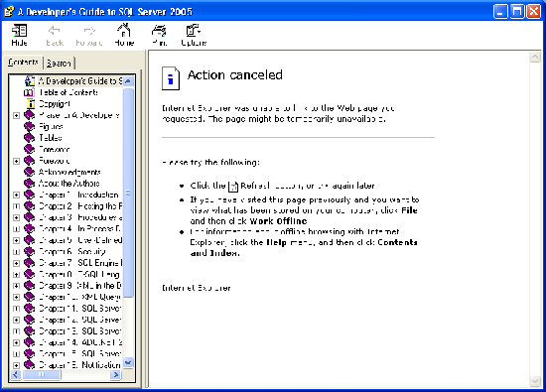Click the book icon beside Acknowledgments
546x392 pixels.
click(x=29, y=172)
